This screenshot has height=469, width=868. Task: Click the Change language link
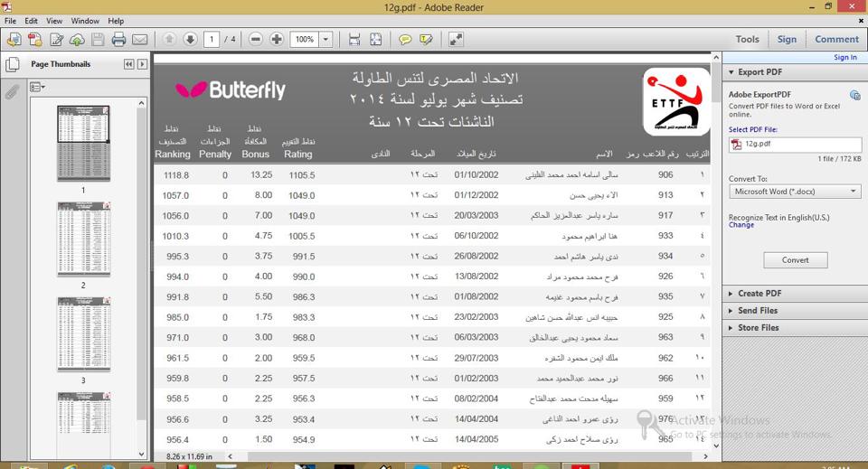[x=741, y=225]
